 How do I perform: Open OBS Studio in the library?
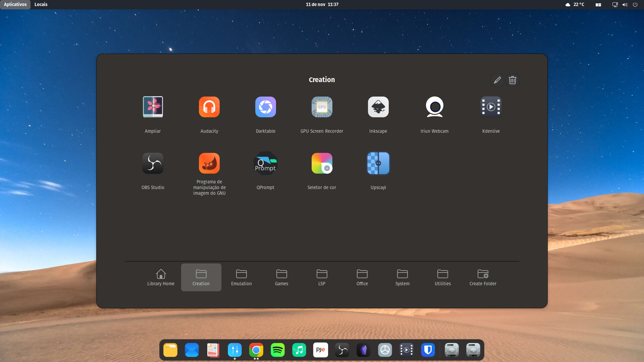tap(153, 164)
